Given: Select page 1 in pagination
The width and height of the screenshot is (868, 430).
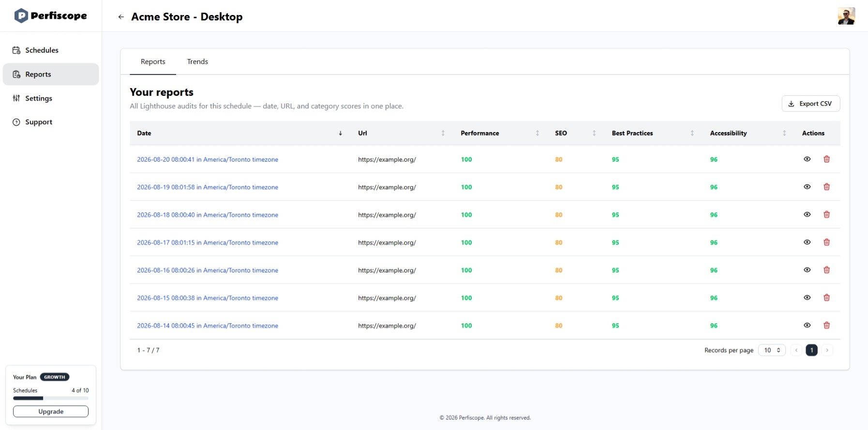Looking at the screenshot, I should click(811, 350).
